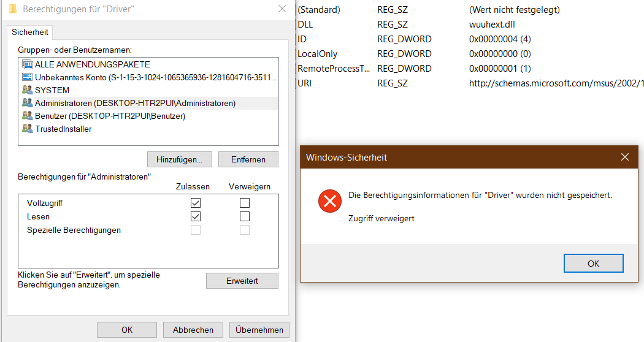644x342 pixels.
Task: Toggle Vollzugriff Zulassen checkbox
Action: point(196,202)
